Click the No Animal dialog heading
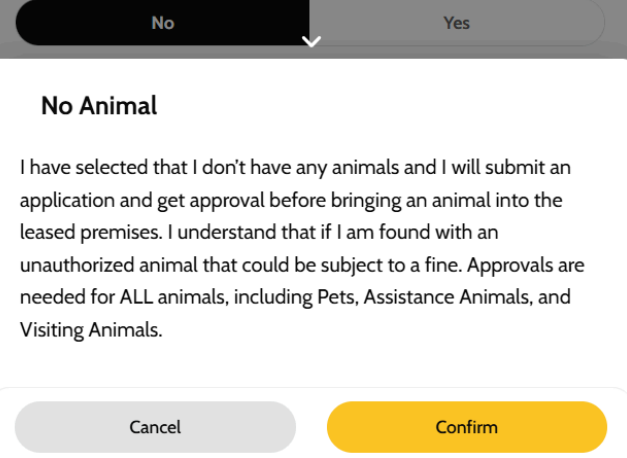 99,106
